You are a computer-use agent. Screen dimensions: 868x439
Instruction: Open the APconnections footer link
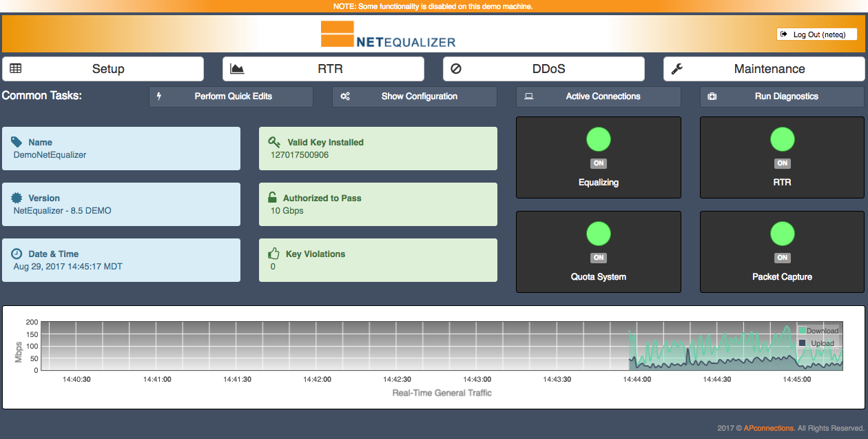coord(769,428)
